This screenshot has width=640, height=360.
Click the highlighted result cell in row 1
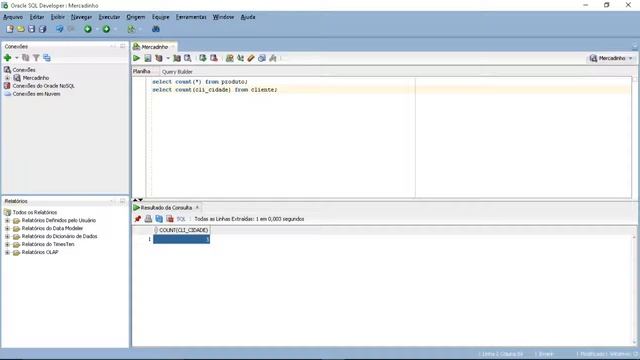(182, 239)
